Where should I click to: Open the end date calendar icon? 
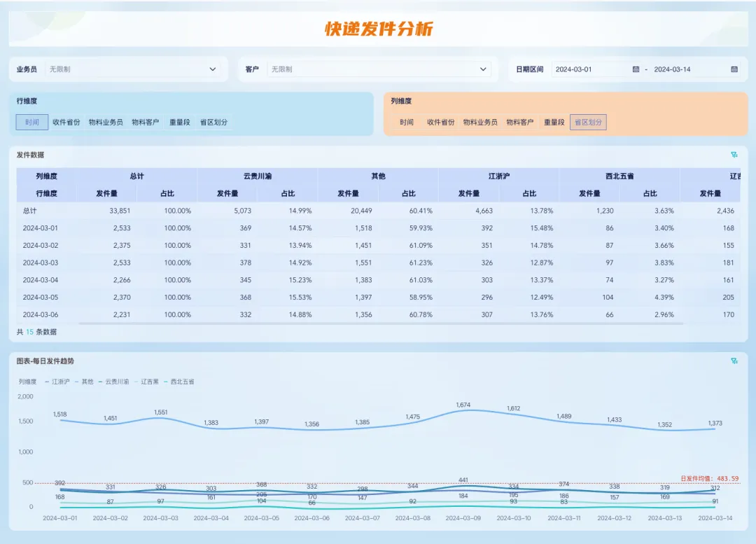(734, 69)
